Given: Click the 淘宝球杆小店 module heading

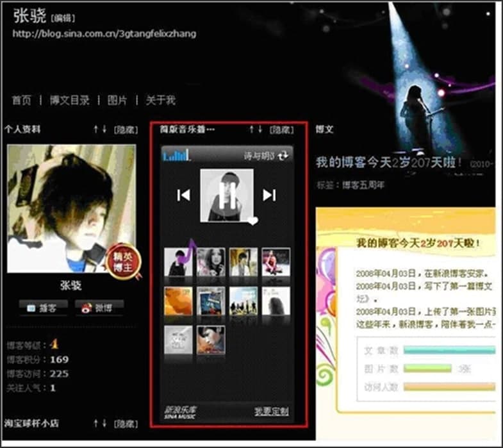Looking at the screenshot, I should coord(31,424).
